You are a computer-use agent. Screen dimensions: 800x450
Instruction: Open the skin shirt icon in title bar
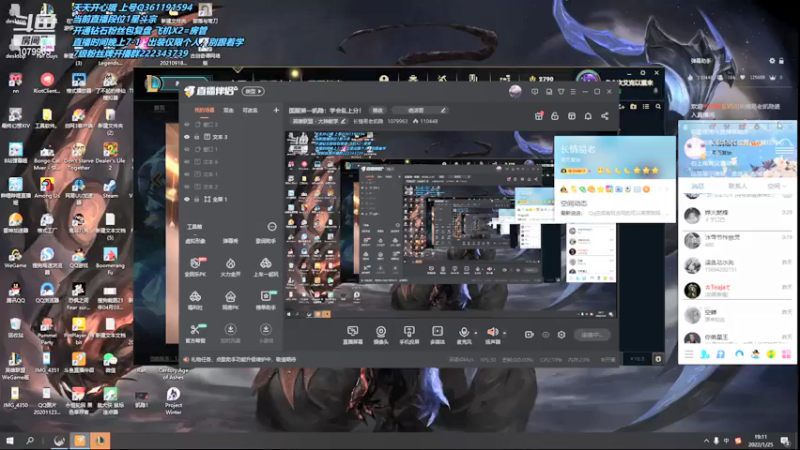(x=561, y=92)
